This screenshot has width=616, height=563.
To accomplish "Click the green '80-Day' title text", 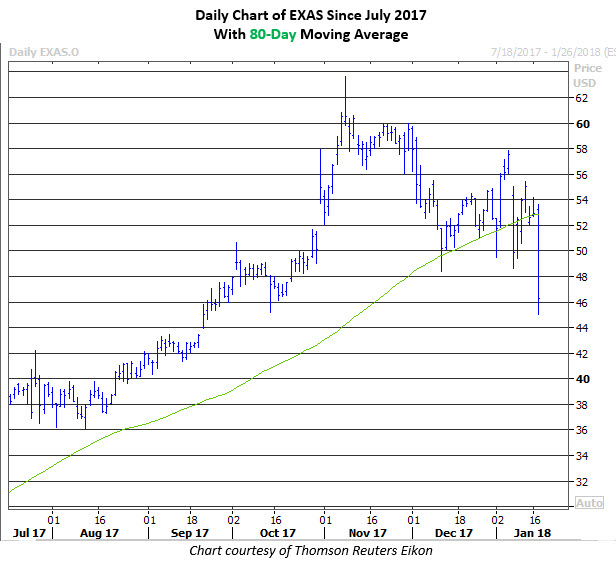I will (273, 34).
